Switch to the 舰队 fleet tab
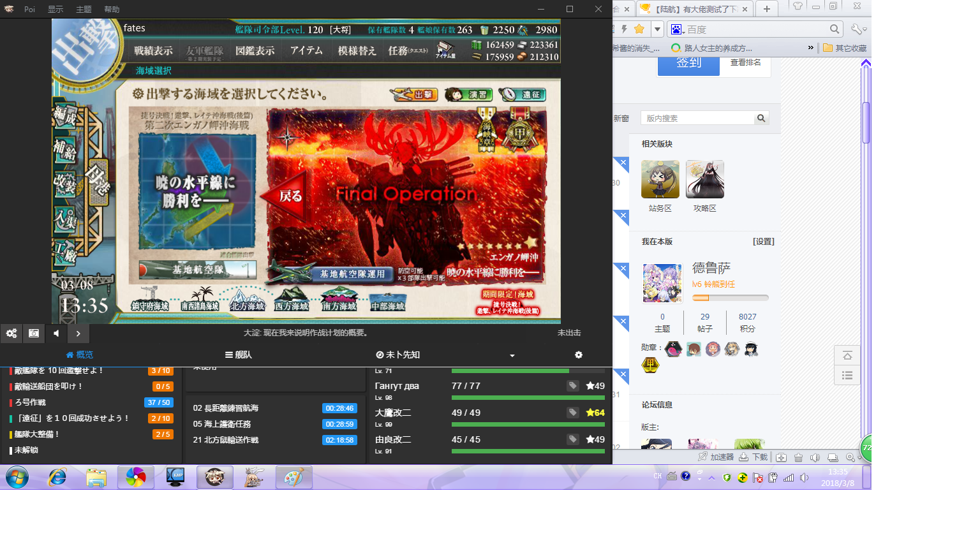Screen dimensions: 980x551 click(239, 355)
